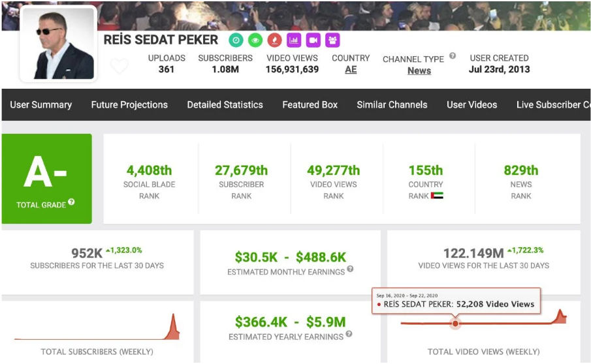Open the User Videos tab
Image resolution: width=591 pixels, height=364 pixels.
472,104
